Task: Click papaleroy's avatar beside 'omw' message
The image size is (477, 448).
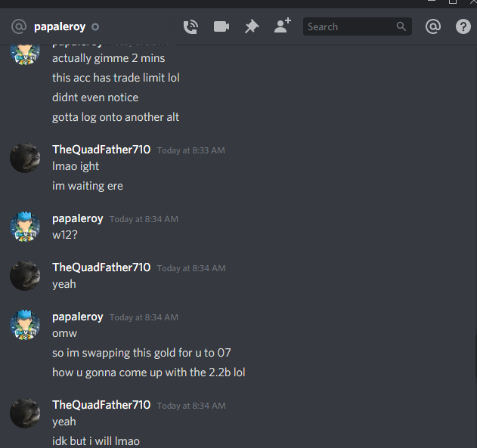Action: [x=25, y=325]
